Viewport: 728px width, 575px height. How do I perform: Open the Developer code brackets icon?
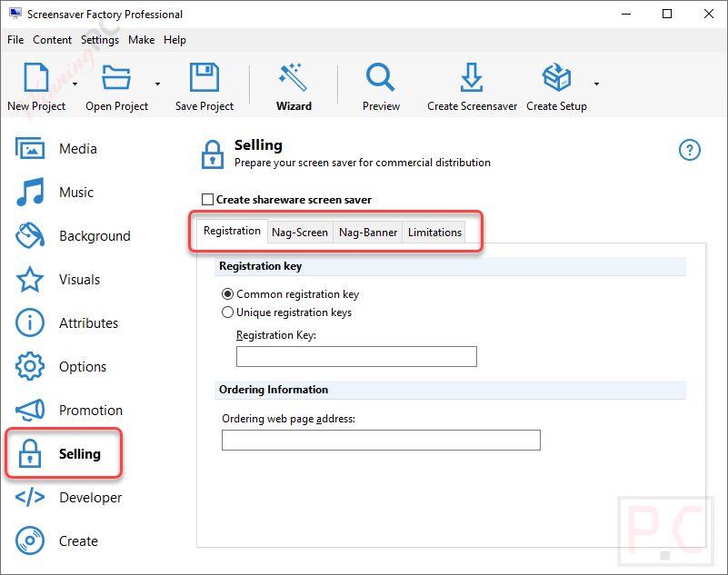(30, 497)
